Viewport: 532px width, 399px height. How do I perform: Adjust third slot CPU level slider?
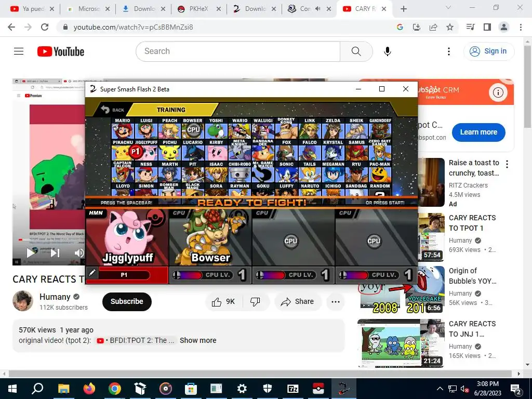pos(270,275)
